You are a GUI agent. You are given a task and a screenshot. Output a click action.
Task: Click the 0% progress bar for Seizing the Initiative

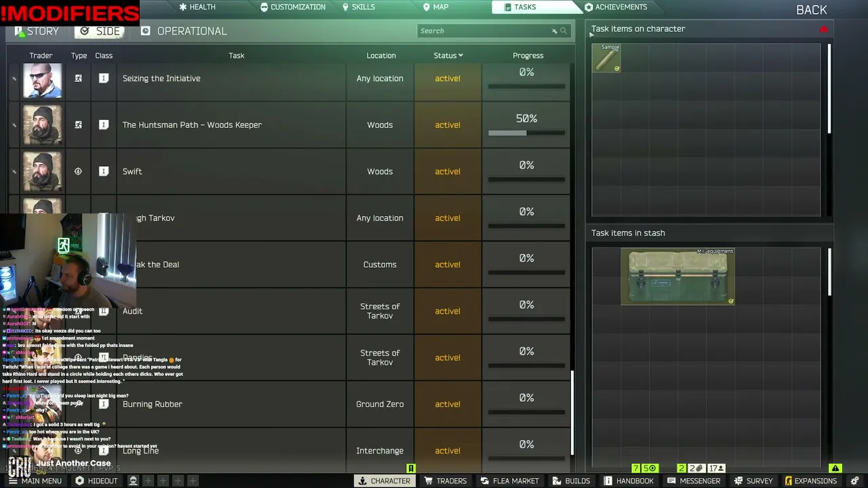(x=526, y=86)
